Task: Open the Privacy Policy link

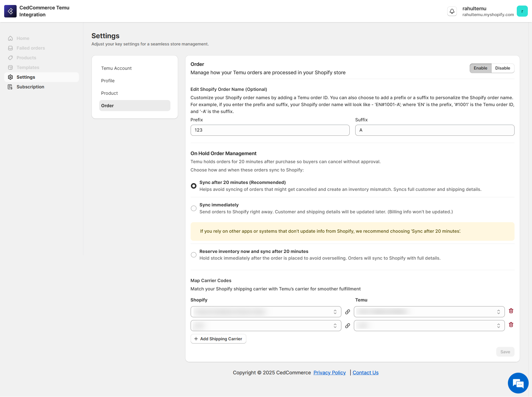Action: click(329, 373)
